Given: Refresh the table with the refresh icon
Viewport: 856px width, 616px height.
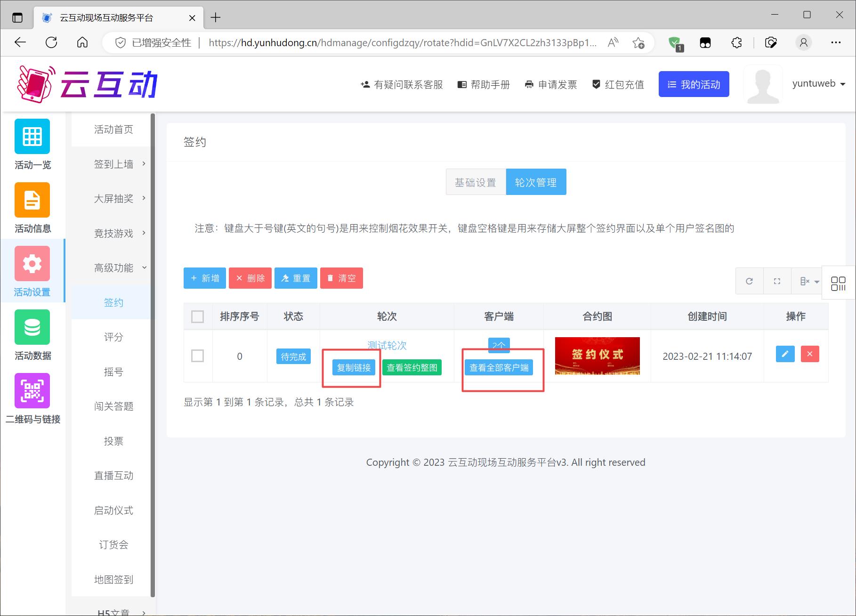Looking at the screenshot, I should (x=749, y=281).
